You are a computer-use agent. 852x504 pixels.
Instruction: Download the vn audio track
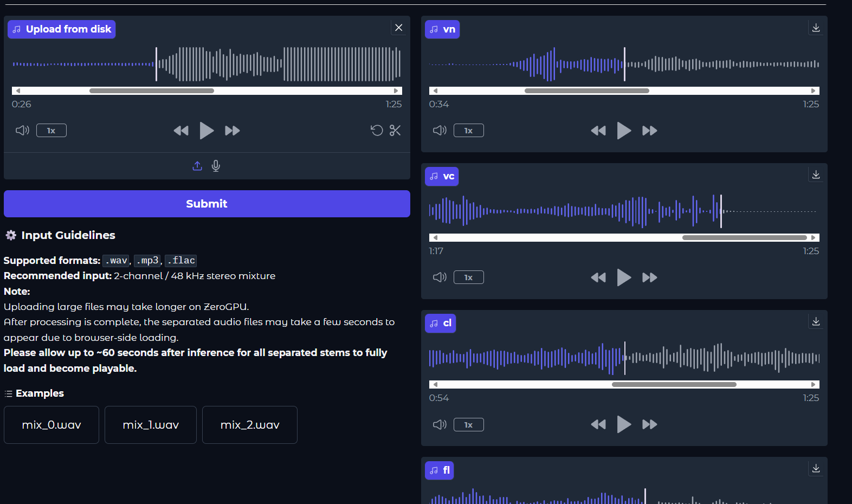click(x=816, y=28)
